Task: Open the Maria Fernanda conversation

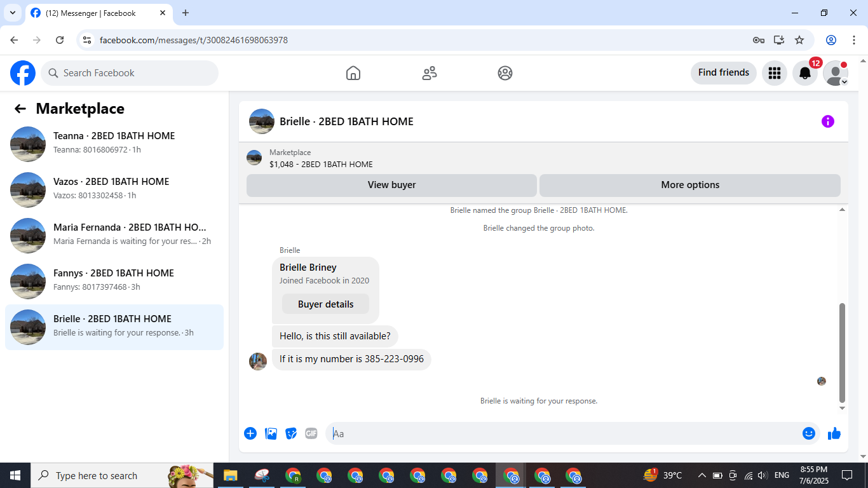Action: pos(114,236)
